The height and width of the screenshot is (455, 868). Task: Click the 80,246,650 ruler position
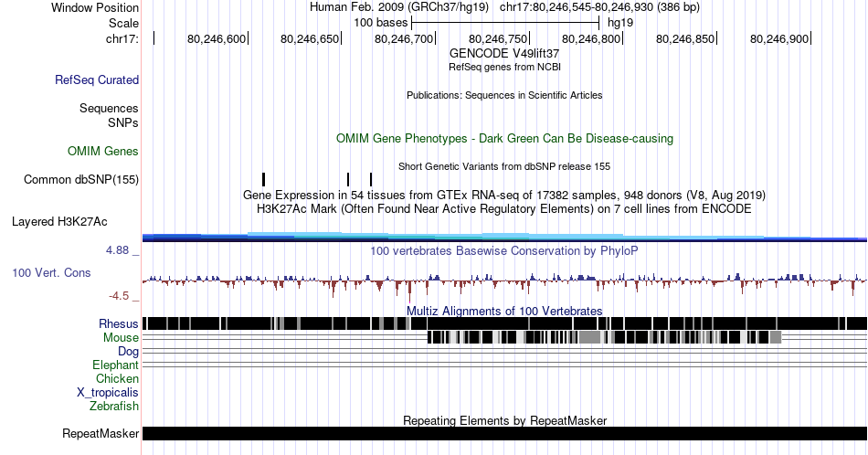310,38
